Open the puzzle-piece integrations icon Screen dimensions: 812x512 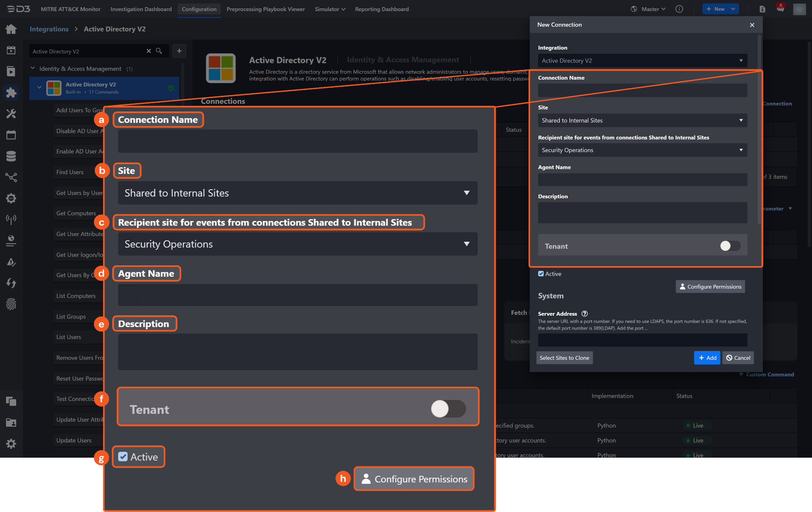pos(11,92)
